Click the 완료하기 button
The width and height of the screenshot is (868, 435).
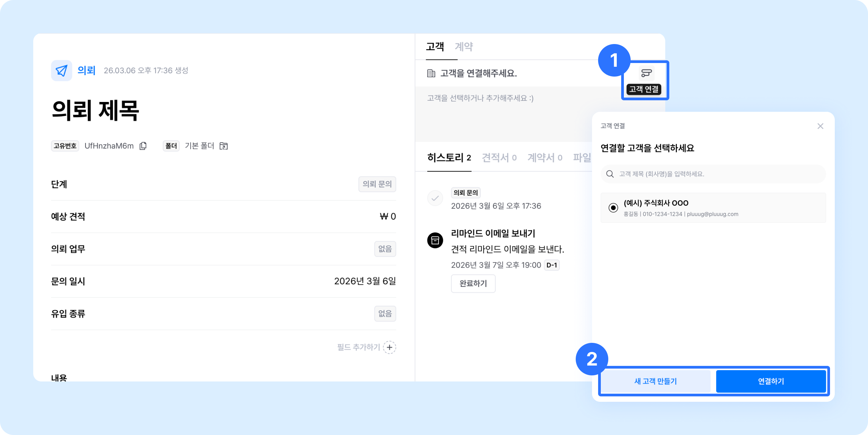point(473,283)
